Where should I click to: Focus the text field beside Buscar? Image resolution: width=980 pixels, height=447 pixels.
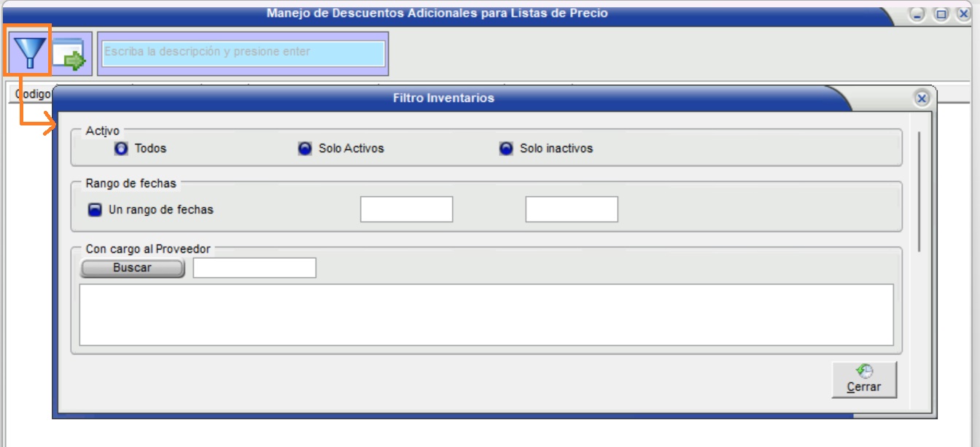click(254, 268)
